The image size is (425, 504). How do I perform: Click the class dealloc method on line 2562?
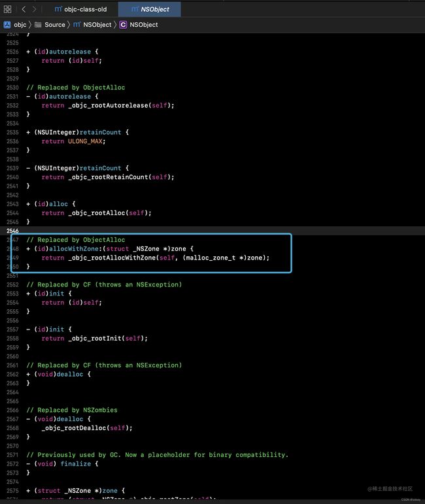[70, 375]
